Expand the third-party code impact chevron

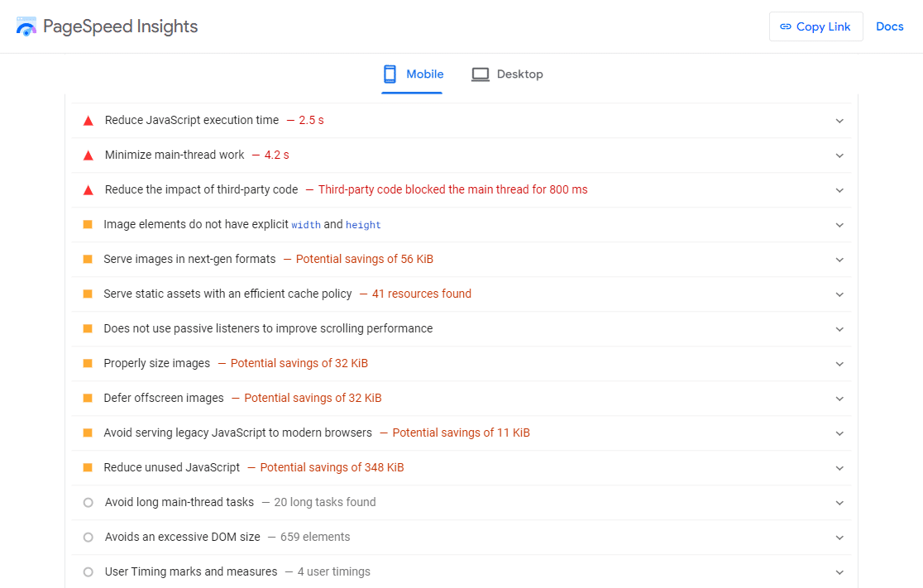coord(839,190)
